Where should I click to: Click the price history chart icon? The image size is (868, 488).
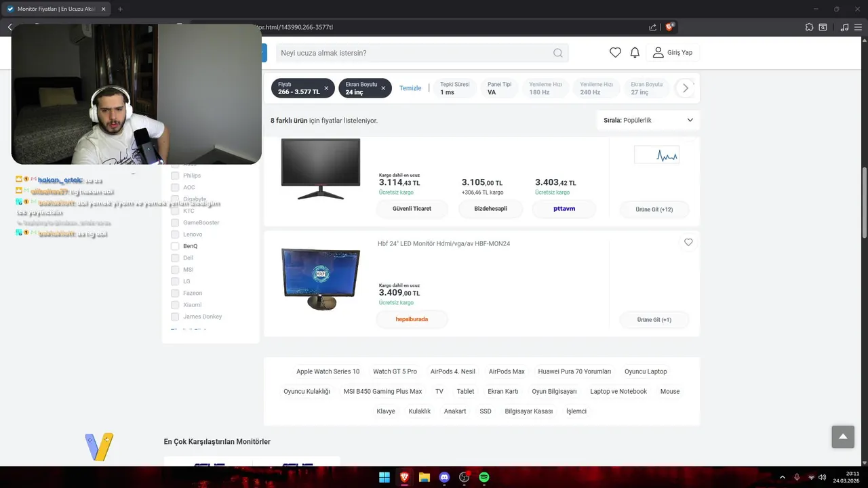point(656,155)
